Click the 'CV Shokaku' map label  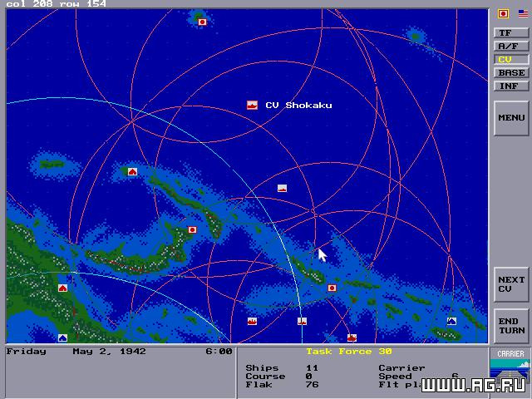pos(298,106)
